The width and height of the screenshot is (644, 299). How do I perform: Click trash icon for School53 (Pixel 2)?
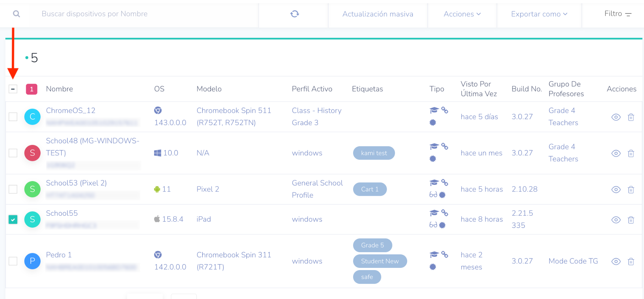click(631, 190)
